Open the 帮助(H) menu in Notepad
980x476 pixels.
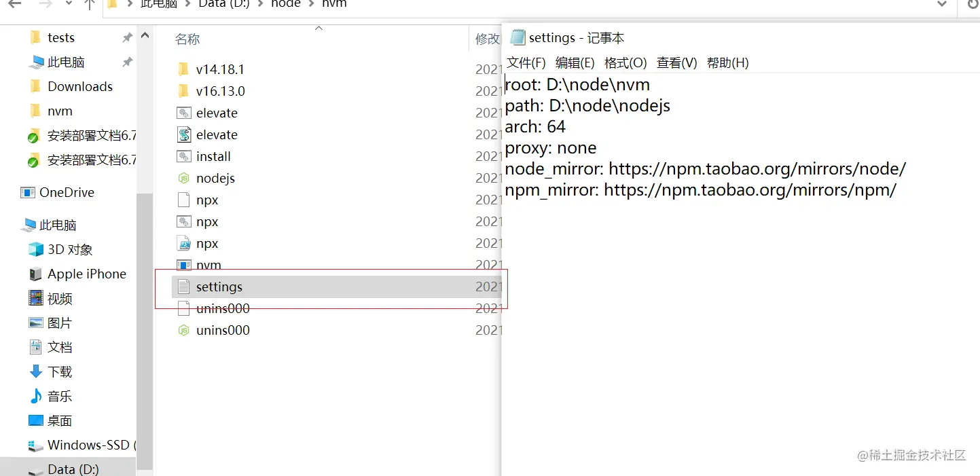727,62
